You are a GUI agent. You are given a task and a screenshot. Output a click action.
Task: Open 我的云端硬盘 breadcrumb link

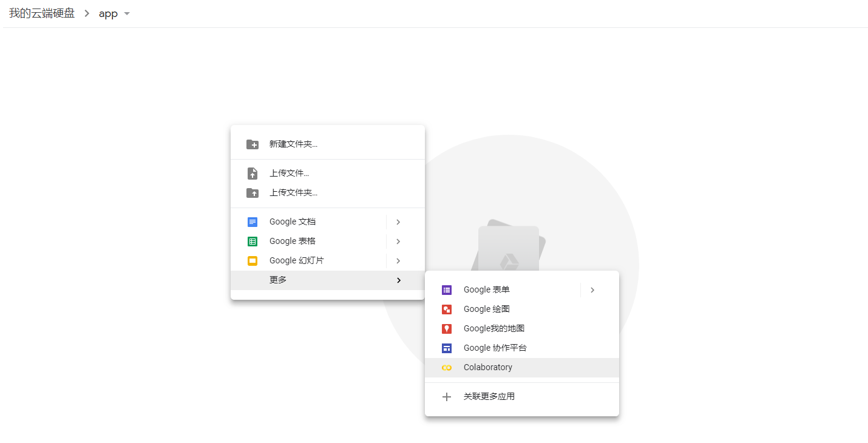pyautogui.click(x=40, y=13)
